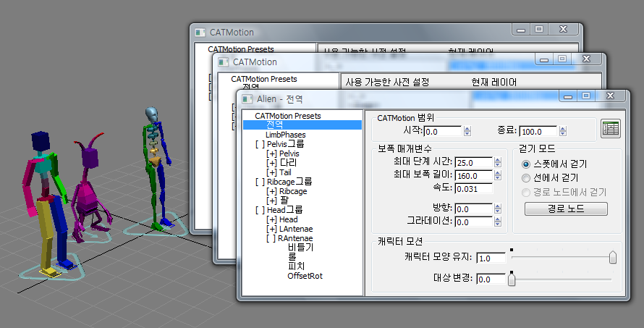Screen dimensions: 644x328
Task: Click the 시작 spinner arrows
Action: pos(467,132)
